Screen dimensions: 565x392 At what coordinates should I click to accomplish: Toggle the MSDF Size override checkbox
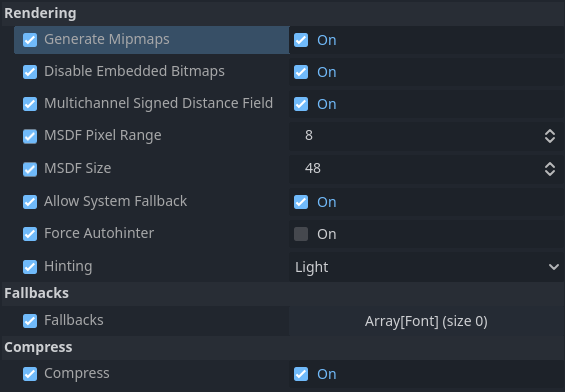pos(30,169)
